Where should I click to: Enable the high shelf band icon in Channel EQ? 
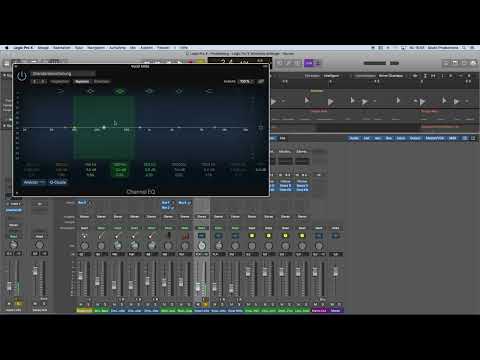tap(208, 91)
